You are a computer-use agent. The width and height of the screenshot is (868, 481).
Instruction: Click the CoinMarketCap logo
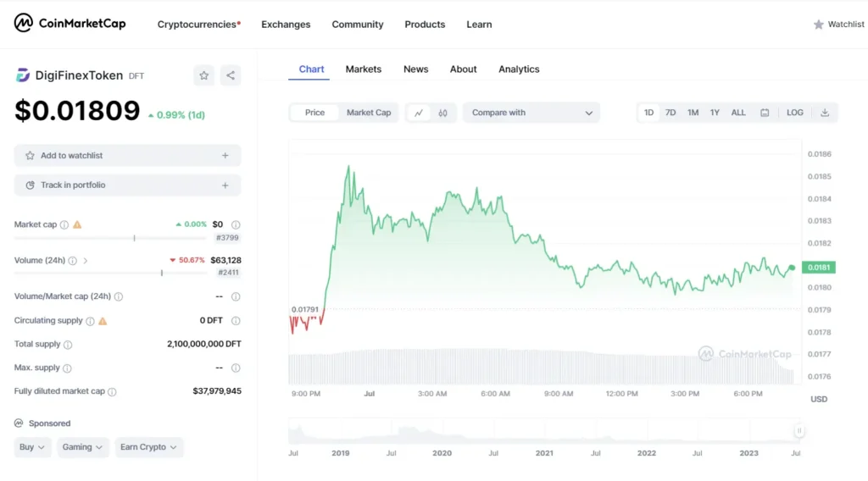pyautogui.click(x=70, y=23)
